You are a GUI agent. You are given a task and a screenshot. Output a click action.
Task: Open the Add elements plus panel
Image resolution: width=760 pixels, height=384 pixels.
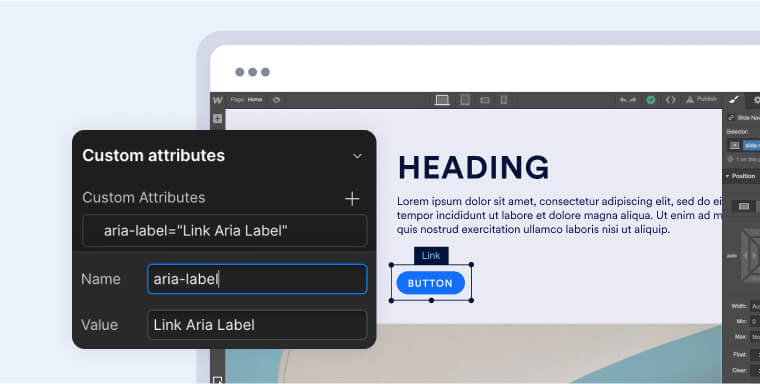pos(218,119)
